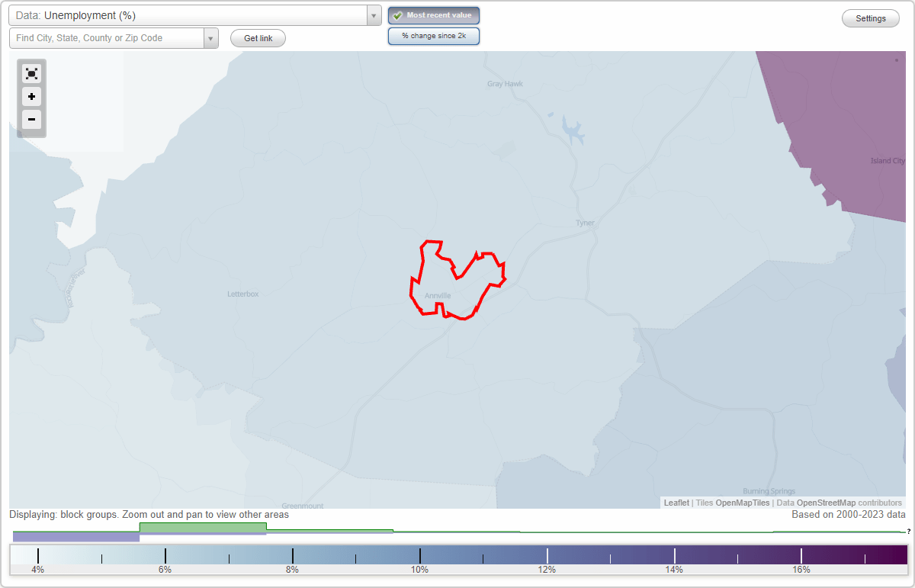Select the Burning Springs map label
Screen dimensions: 915x588
(x=769, y=491)
